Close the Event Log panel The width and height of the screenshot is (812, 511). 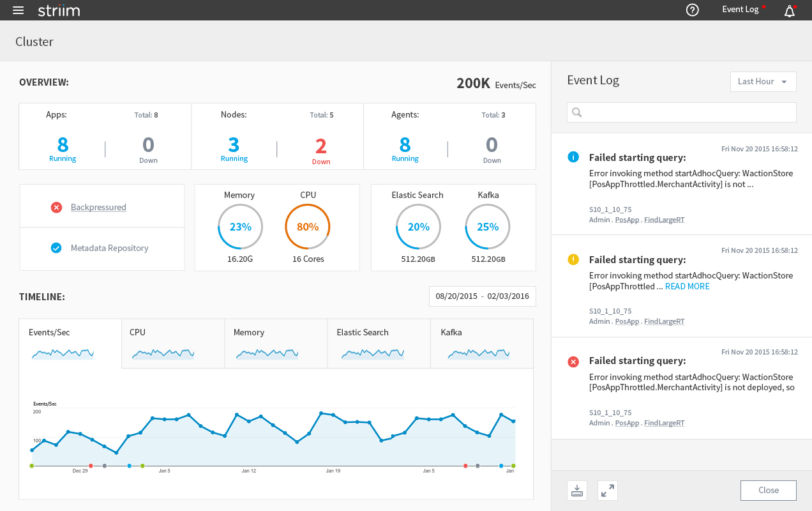click(768, 490)
